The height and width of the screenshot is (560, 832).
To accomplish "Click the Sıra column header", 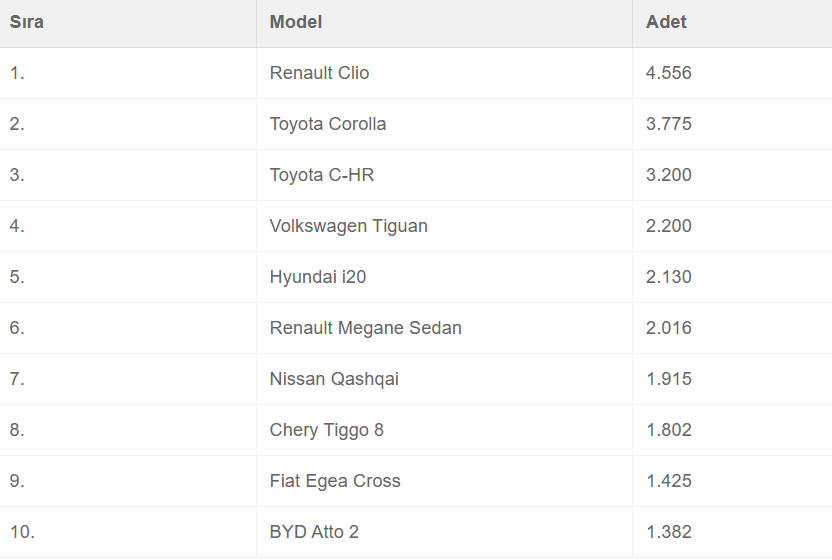I will pos(27,22).
